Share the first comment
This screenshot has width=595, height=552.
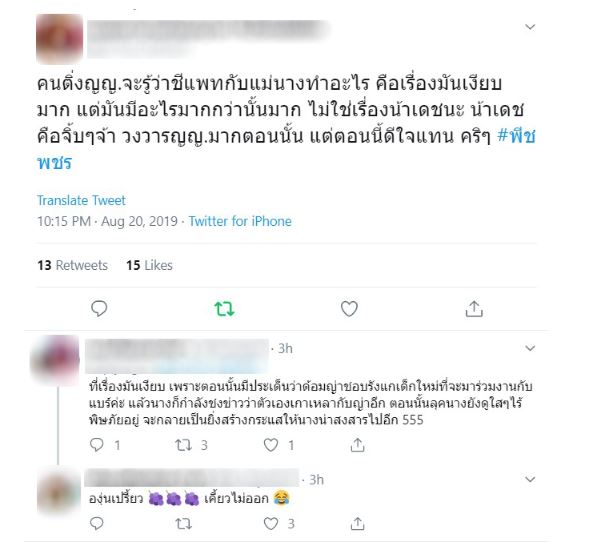(357, 445)
